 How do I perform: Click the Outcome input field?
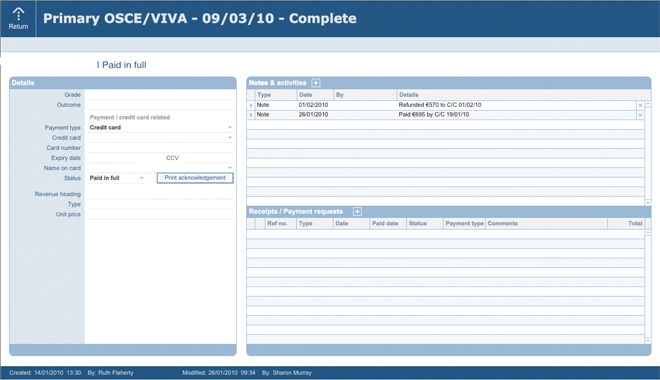[160, 105]
